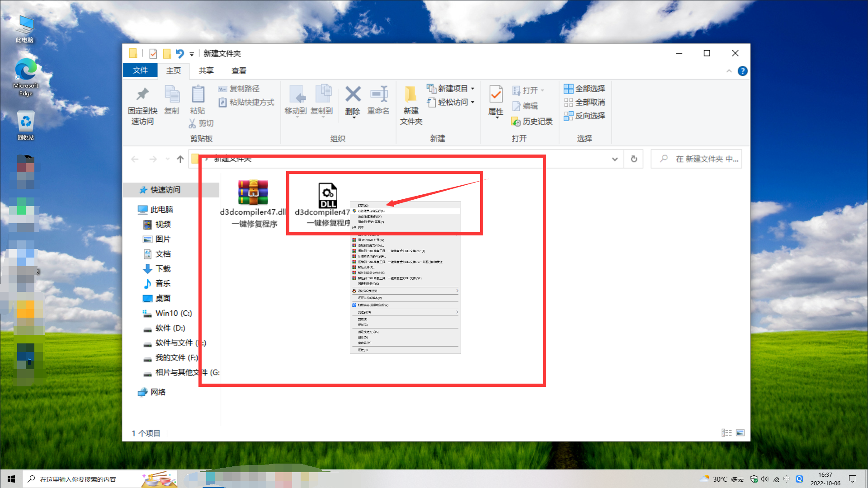Click the refresh icon beside address bar

[634, 159]
